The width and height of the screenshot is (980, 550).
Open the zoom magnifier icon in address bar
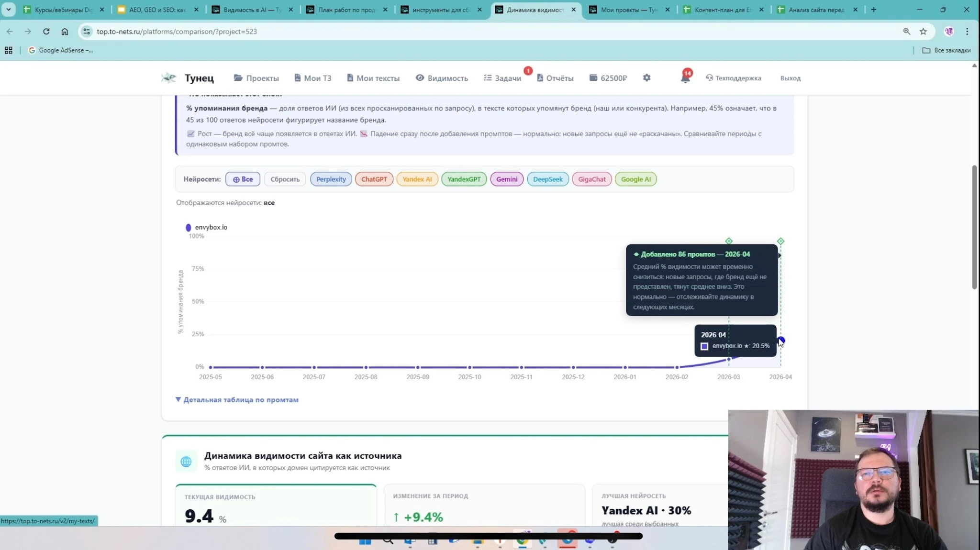(906, 32)
